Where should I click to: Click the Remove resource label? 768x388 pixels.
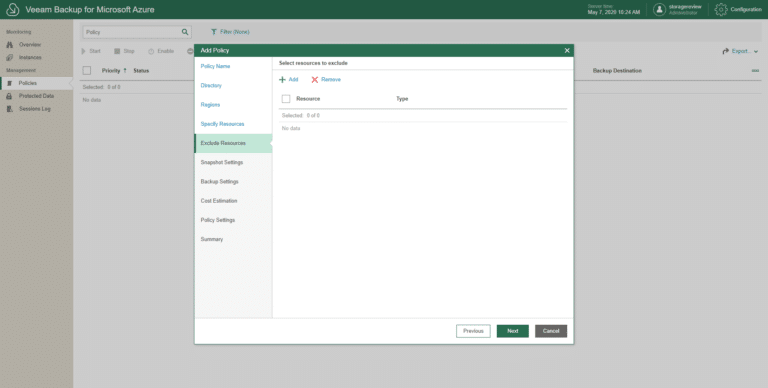331,79
